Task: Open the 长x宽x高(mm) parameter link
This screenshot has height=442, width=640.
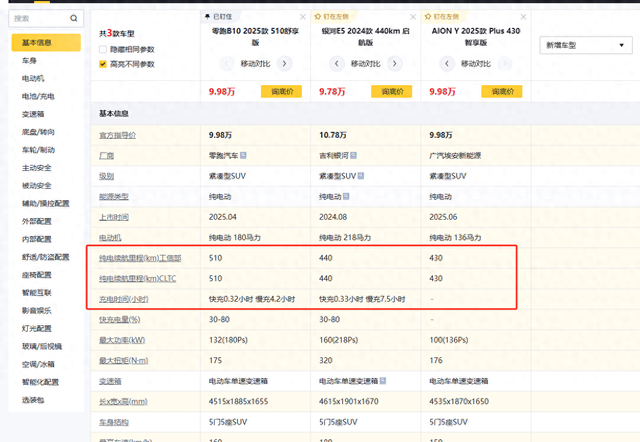Action: tap(123, 402)
